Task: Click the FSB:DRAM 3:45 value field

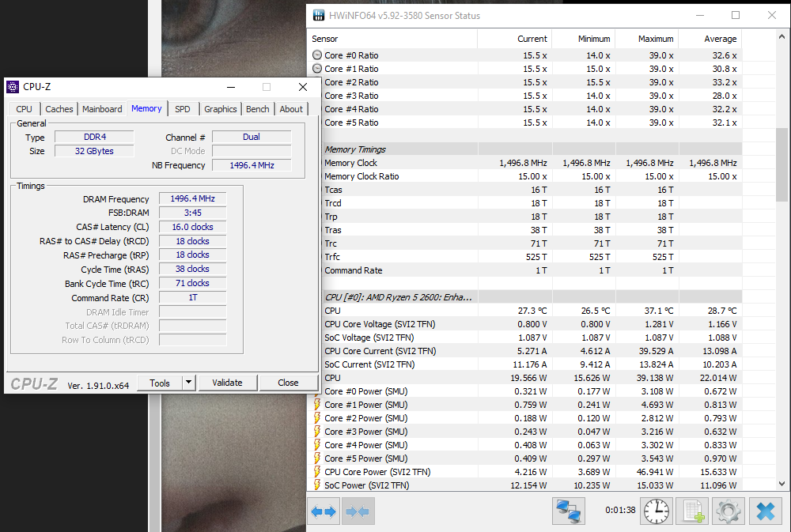Action: point(193,213)
